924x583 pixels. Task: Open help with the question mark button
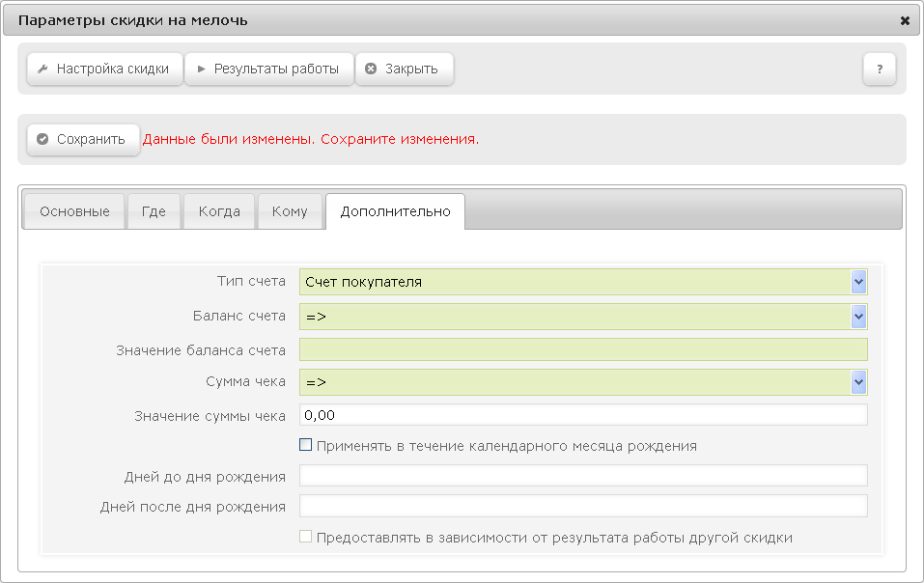click(x=880, y=69)
